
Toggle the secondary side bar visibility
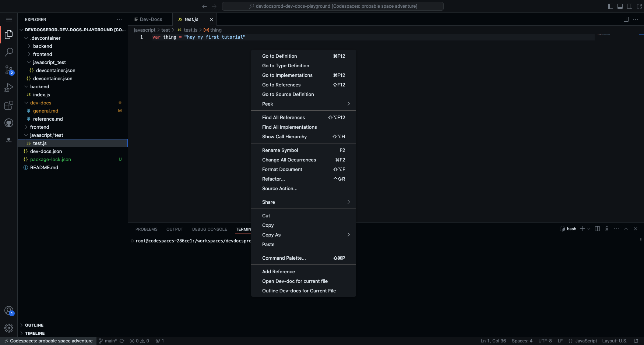tap(630, 6)
